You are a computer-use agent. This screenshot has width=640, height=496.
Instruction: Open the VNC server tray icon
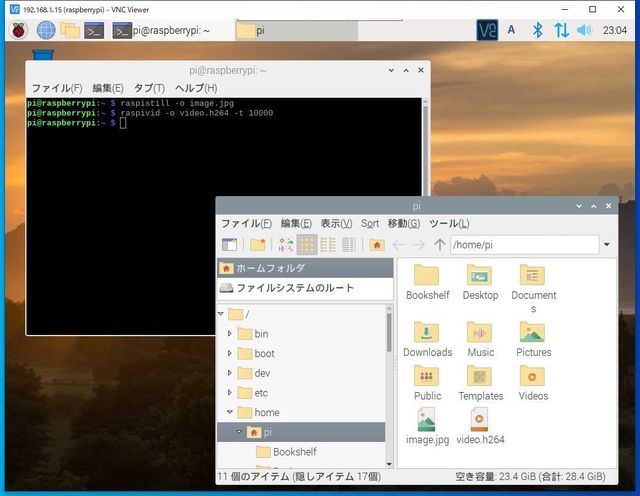[487, 30]
